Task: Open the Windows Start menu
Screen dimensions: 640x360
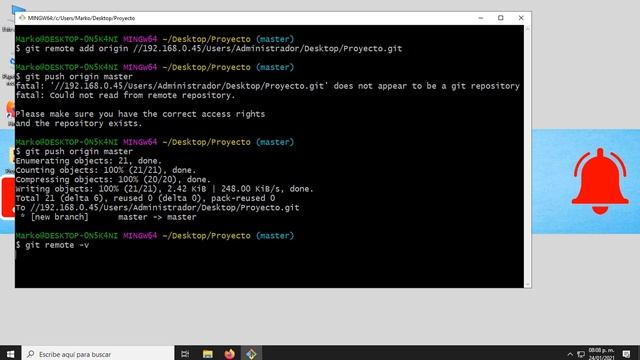Action: 11,354
